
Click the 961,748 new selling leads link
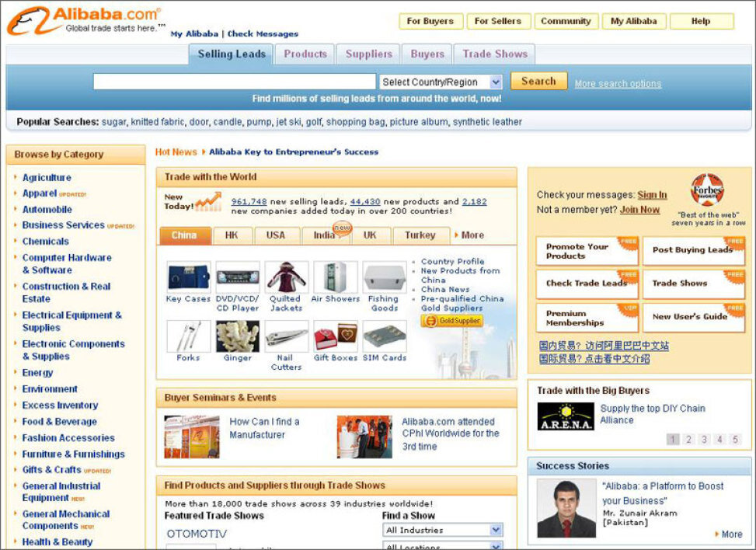point(249,201)
